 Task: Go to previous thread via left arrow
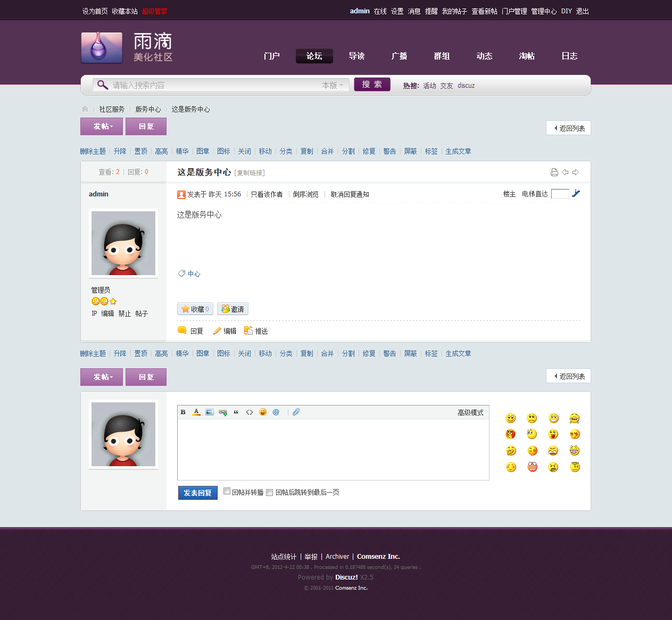click(x=565, y=172)
